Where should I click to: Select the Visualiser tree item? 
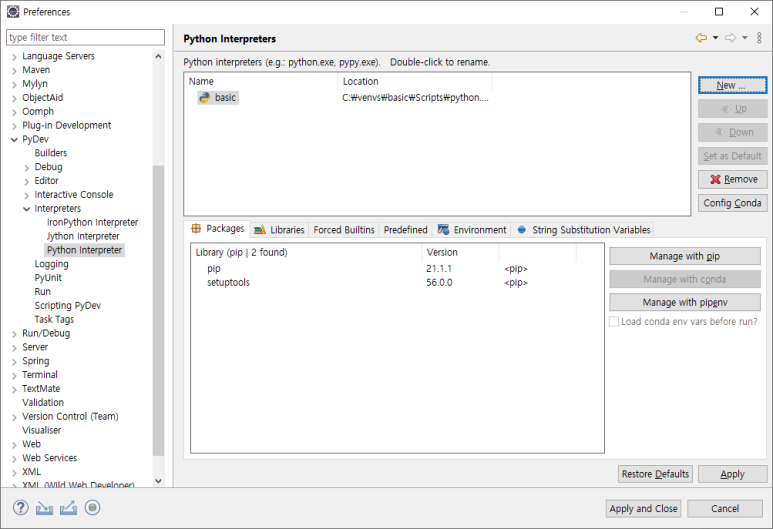(41, 430)
